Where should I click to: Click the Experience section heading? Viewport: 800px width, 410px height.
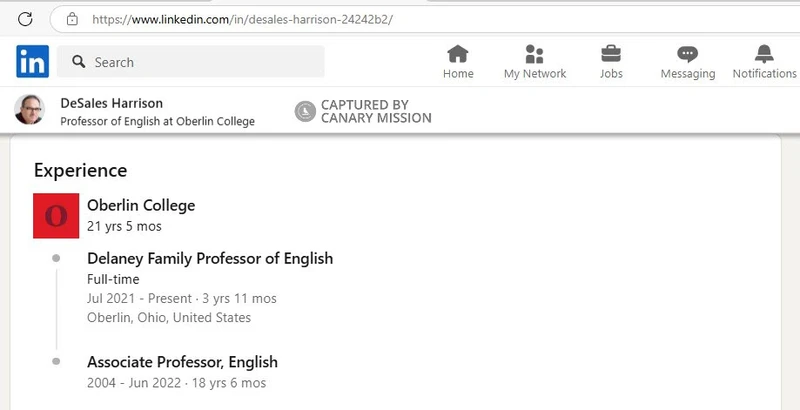tap(81, 170)
